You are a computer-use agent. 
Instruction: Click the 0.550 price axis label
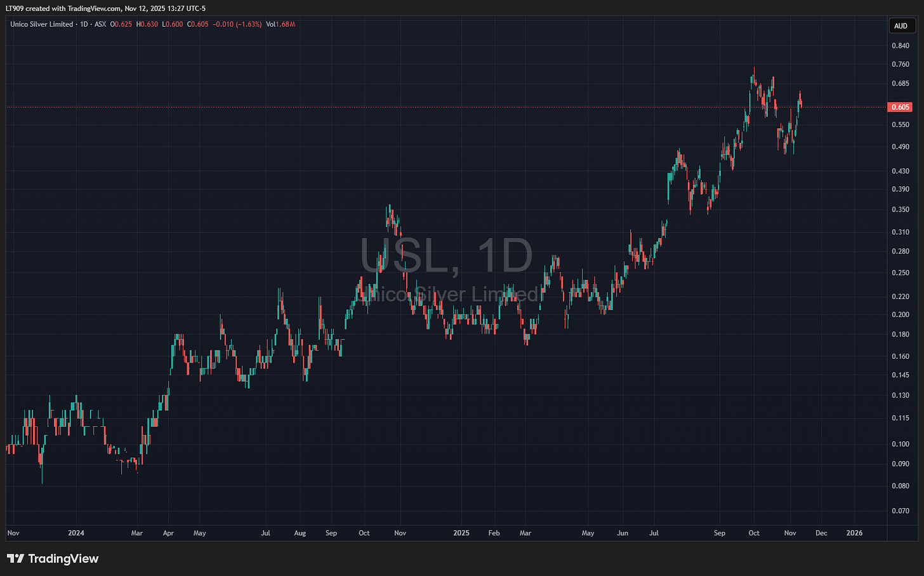900,124
